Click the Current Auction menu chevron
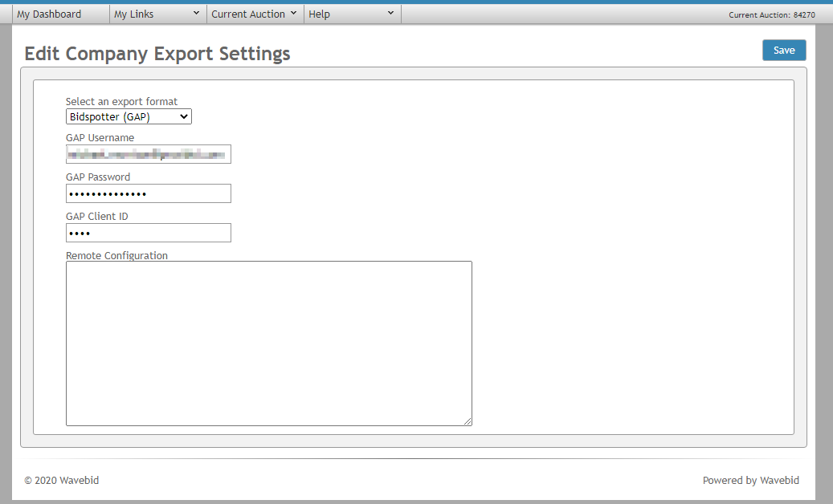The width and height of the screenshot is (833, 504). pos(294,14)
